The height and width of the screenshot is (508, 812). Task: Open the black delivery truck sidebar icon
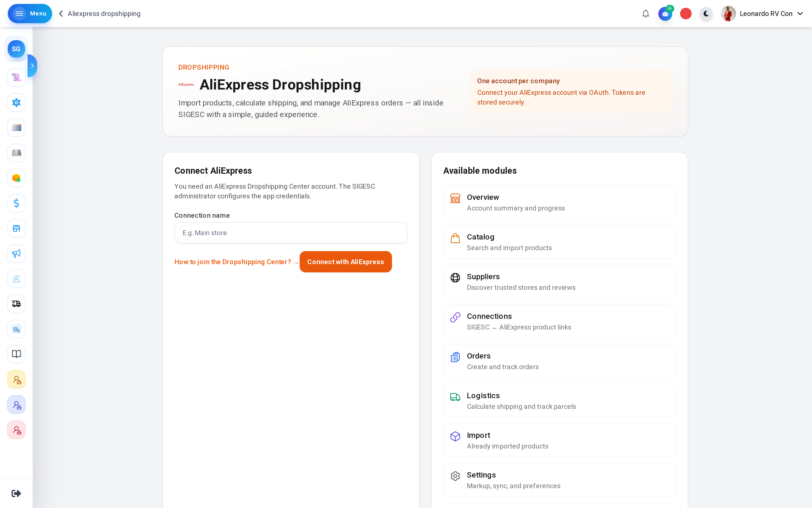16,304
